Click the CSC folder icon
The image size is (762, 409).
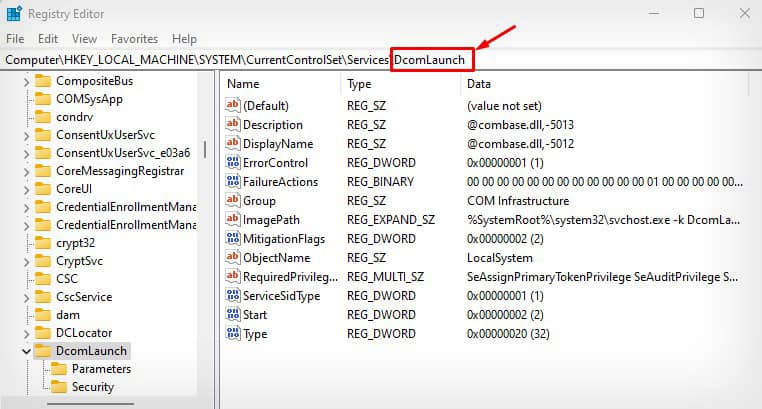(x=43, y=278)
